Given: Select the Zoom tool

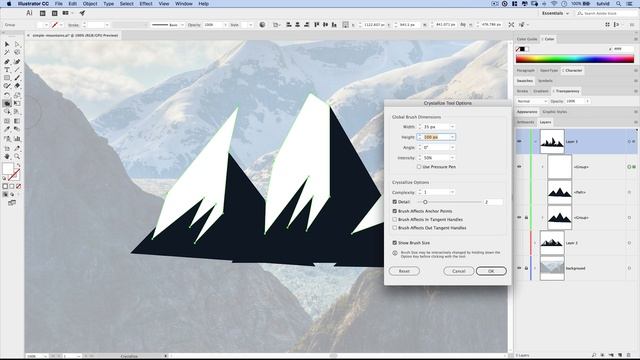Looking at the screenshot, I should tap(17, 157).
